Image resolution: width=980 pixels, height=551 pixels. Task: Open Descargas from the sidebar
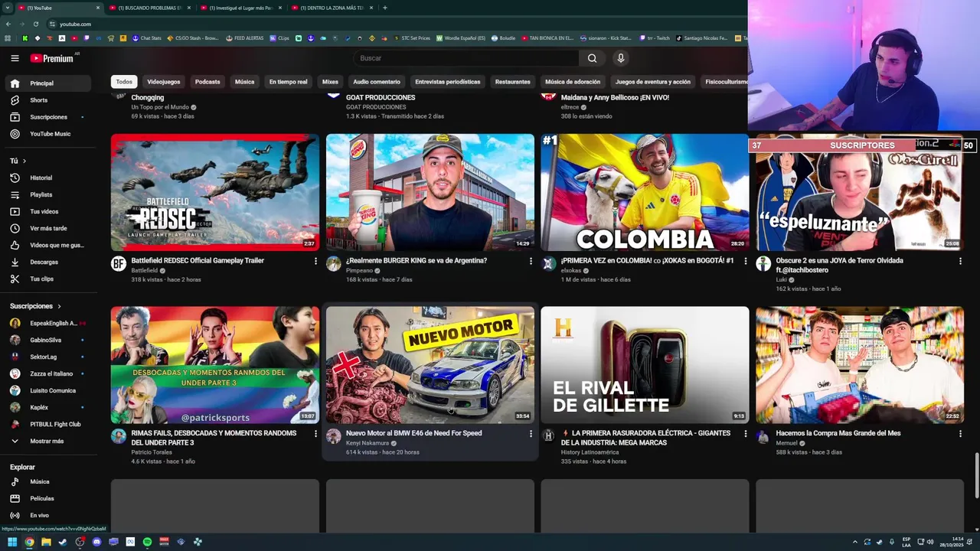coord(48,262)
